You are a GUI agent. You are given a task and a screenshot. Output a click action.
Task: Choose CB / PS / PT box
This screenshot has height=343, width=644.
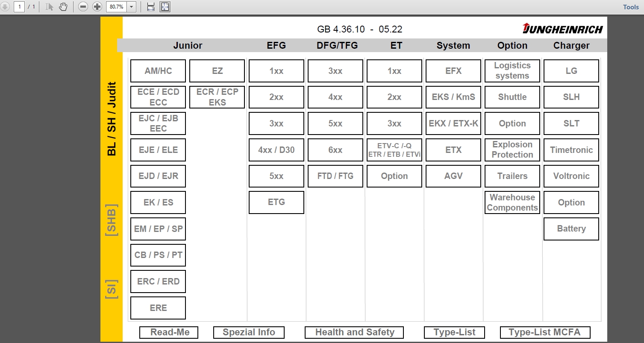[x=158, y=255]
